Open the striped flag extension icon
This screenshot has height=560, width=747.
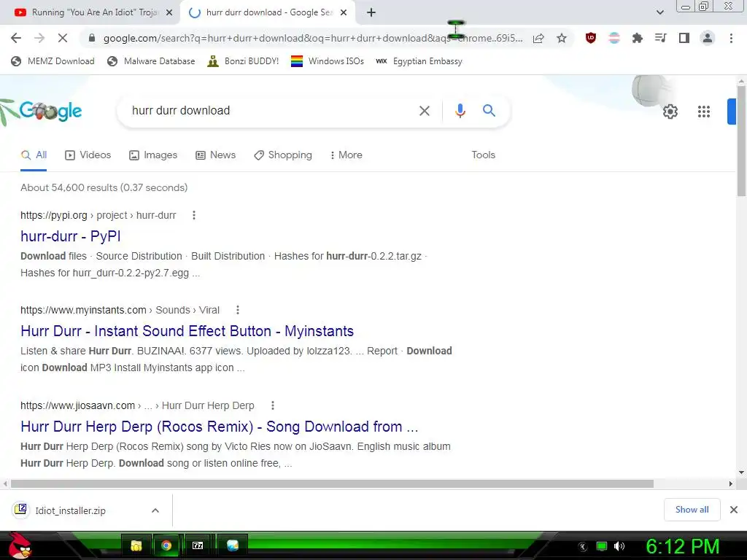tap(614, 38)
